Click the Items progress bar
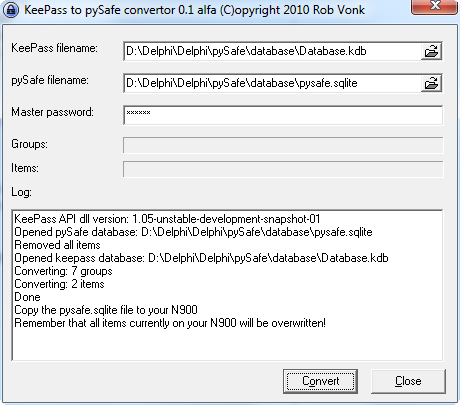Viewport: 460px width, 405px height. pyautogui.click(x=283, y=169)
